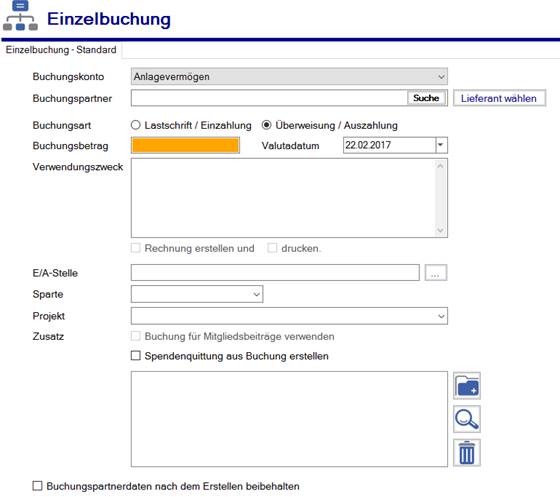This screenshot has width=560, height=497.
Task: Check Buchungspartnerdaten nach dem Erstellen beibehalten
Action: pos(37,486)
